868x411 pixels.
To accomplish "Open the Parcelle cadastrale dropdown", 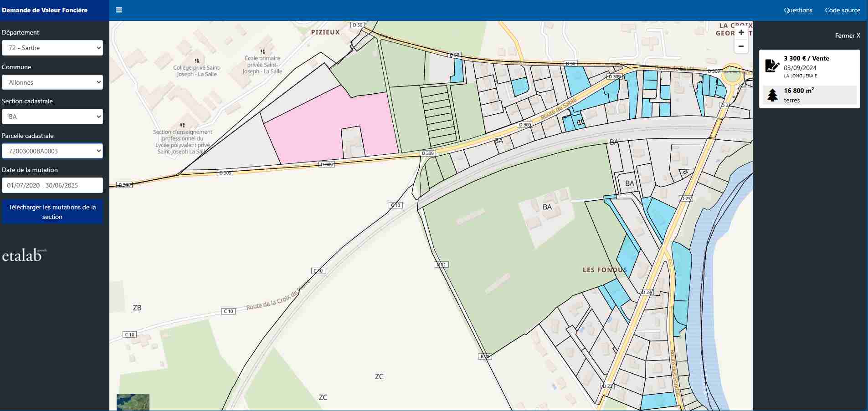I will point(52,151).
